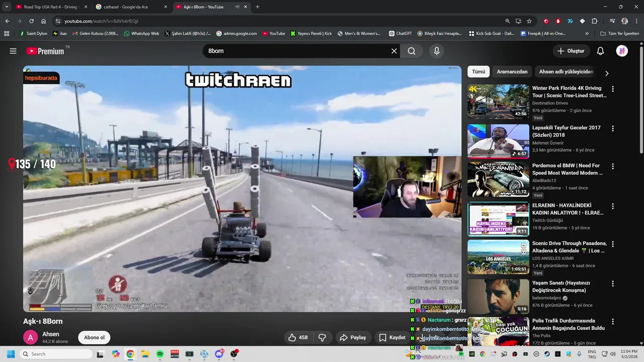Click the youtube.com address bar
This screenshot has height=362, width=644.
pyautogui.click(x=277, y=21)
